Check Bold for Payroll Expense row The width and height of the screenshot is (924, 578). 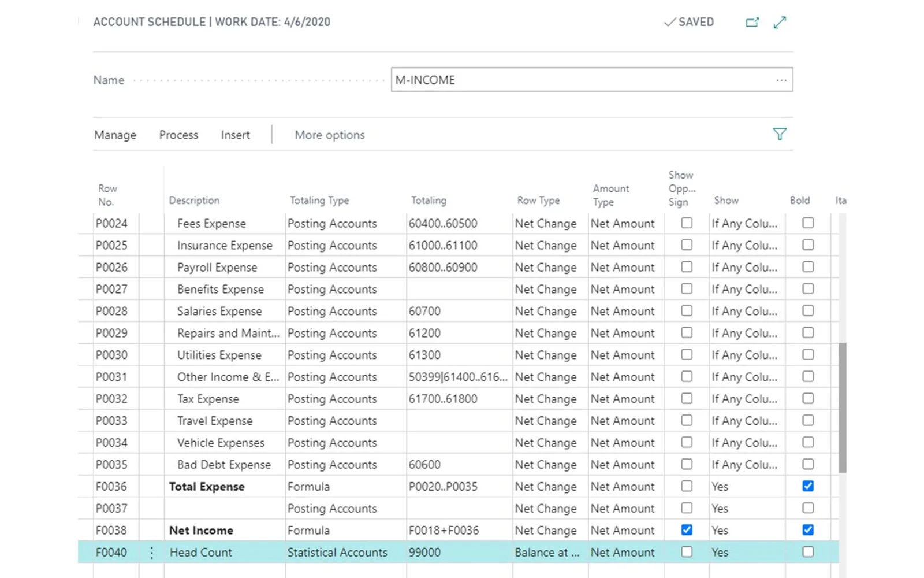(808, 267)
